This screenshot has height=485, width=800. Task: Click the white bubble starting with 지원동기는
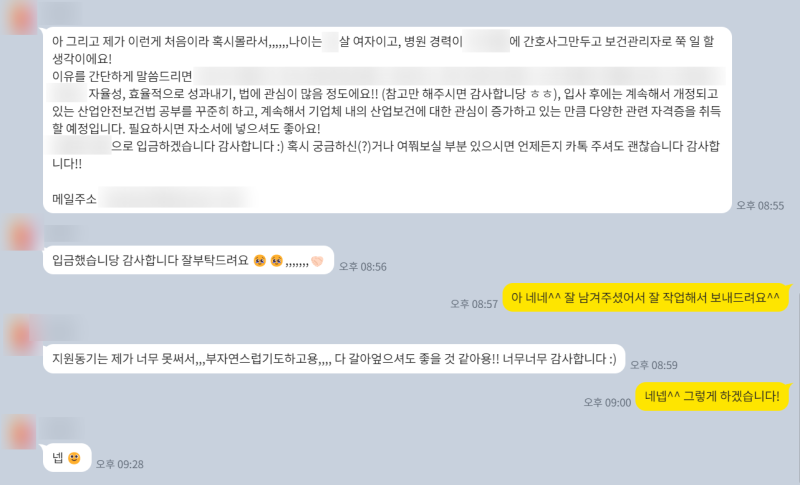(334, 359)
